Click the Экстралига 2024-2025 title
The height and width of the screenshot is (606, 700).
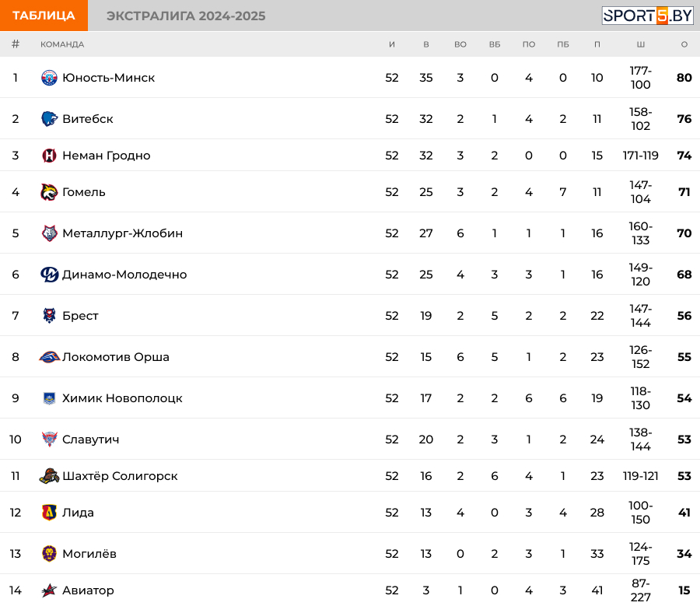186,16
